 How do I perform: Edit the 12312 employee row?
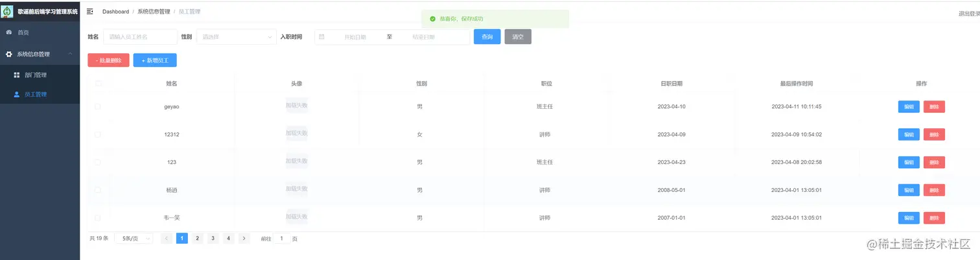coord(909,134)
